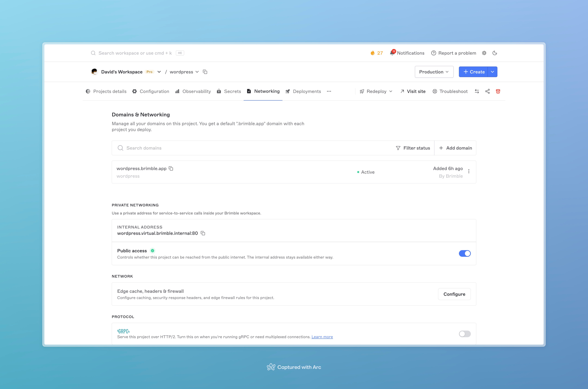Click Visit site
This screenshot has height=389, width=588.
[413, 91]
